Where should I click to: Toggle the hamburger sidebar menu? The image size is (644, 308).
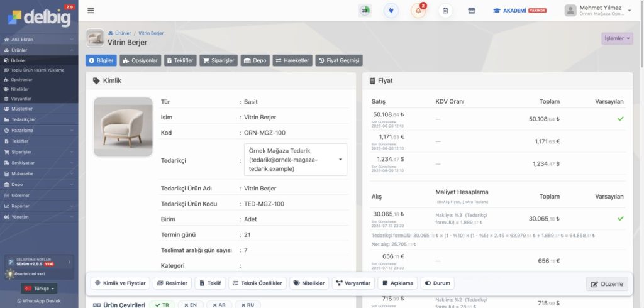[x=91, y=11]
